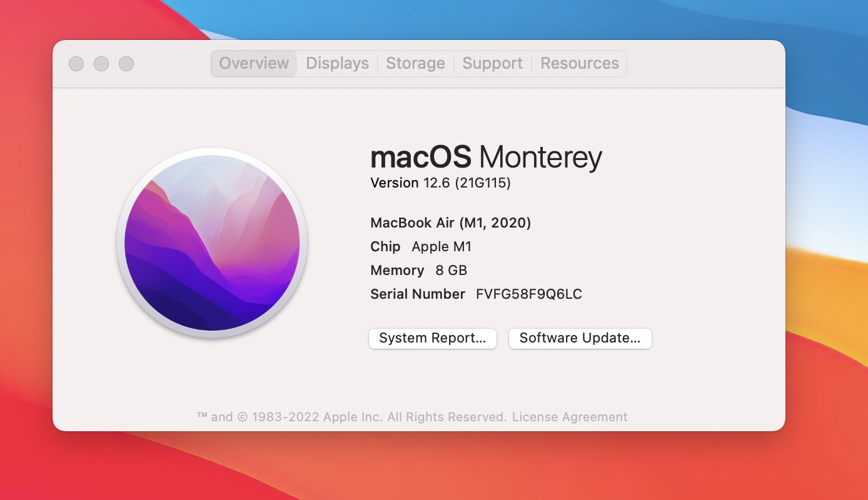Click the macOS Monterey title

[487, 157]
